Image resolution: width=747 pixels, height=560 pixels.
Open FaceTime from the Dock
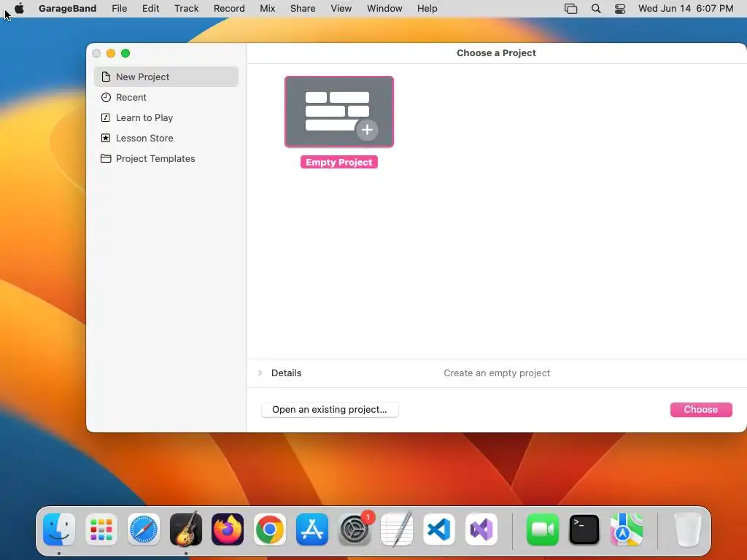pyautogui.click(x=543, y=529)
